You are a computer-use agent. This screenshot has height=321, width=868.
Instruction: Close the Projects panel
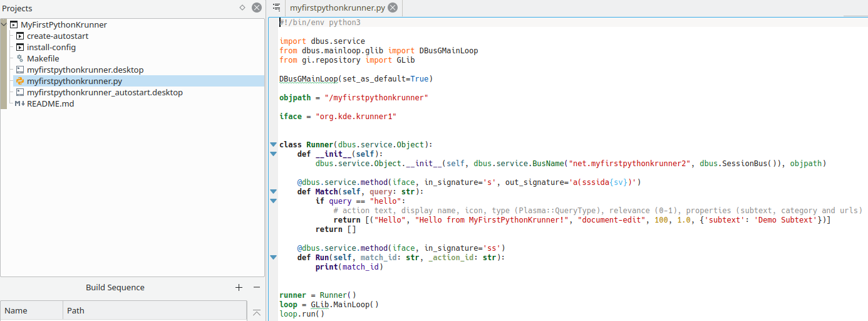[x=257, y=8]
